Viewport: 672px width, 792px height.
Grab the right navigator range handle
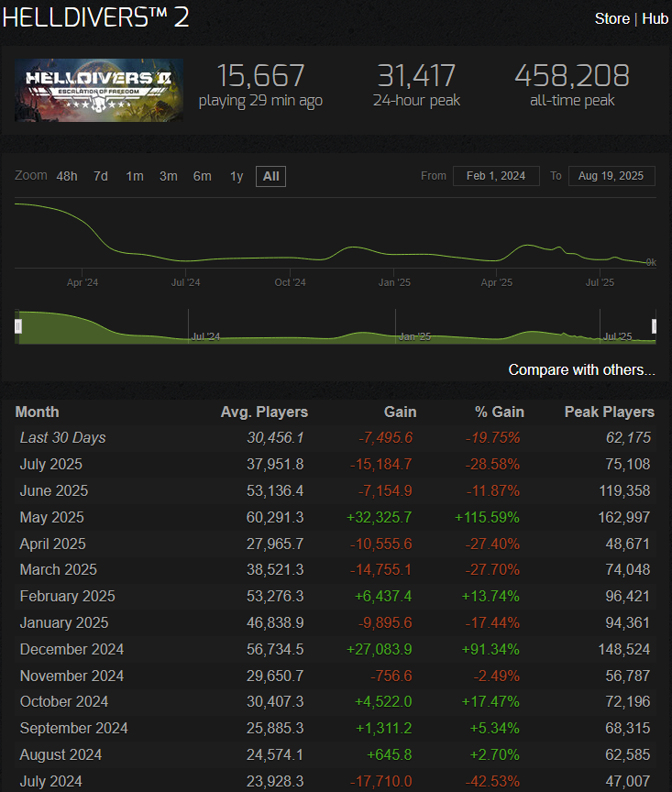654,326
